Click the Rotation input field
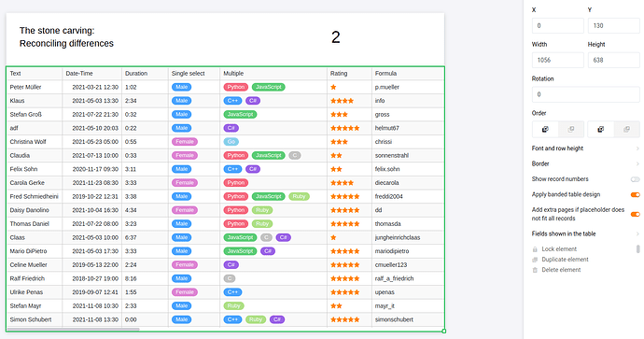 586,94
